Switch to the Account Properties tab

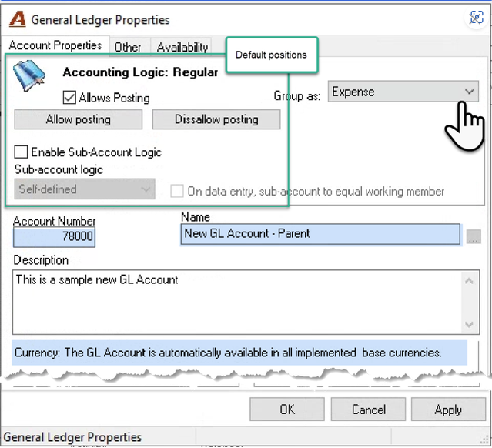(55, 45)
